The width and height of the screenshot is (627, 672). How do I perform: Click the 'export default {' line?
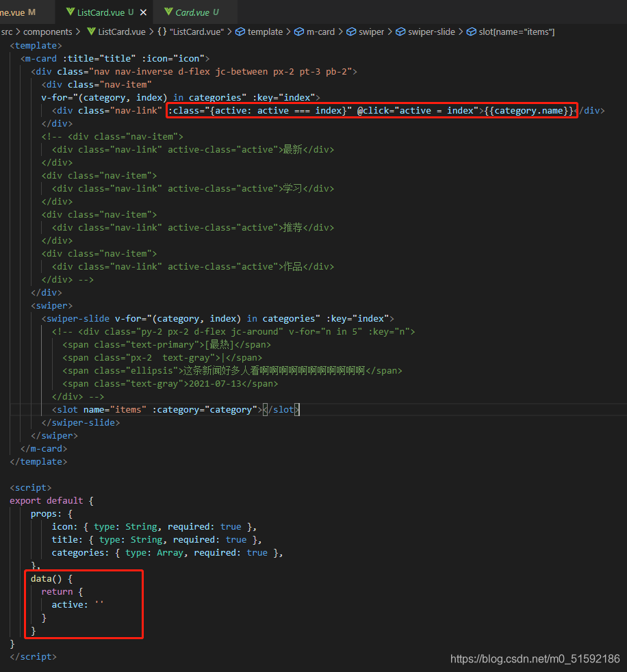(x=51, y=500)
